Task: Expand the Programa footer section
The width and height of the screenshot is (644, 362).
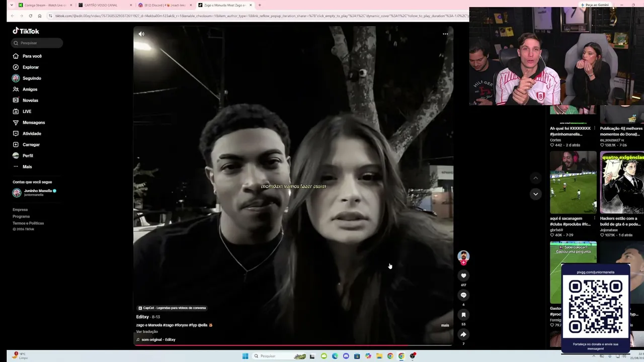Action: pos(21,217)
